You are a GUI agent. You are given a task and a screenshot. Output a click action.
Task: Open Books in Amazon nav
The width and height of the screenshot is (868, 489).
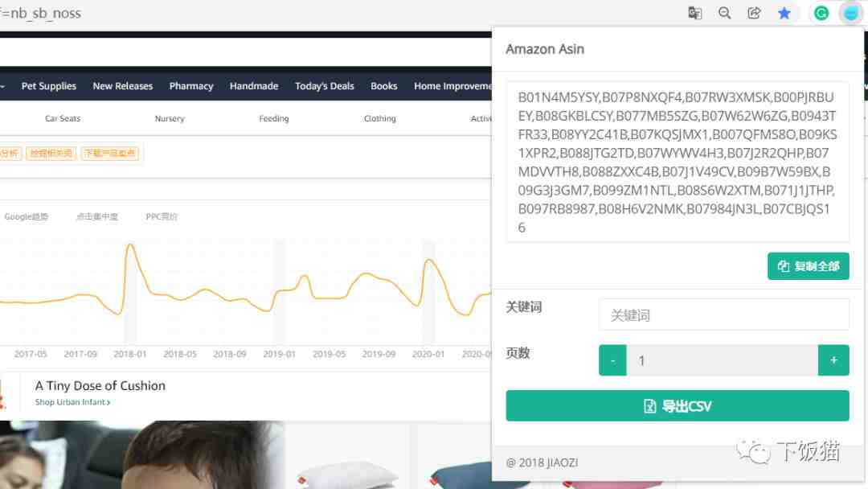[384, 86]
